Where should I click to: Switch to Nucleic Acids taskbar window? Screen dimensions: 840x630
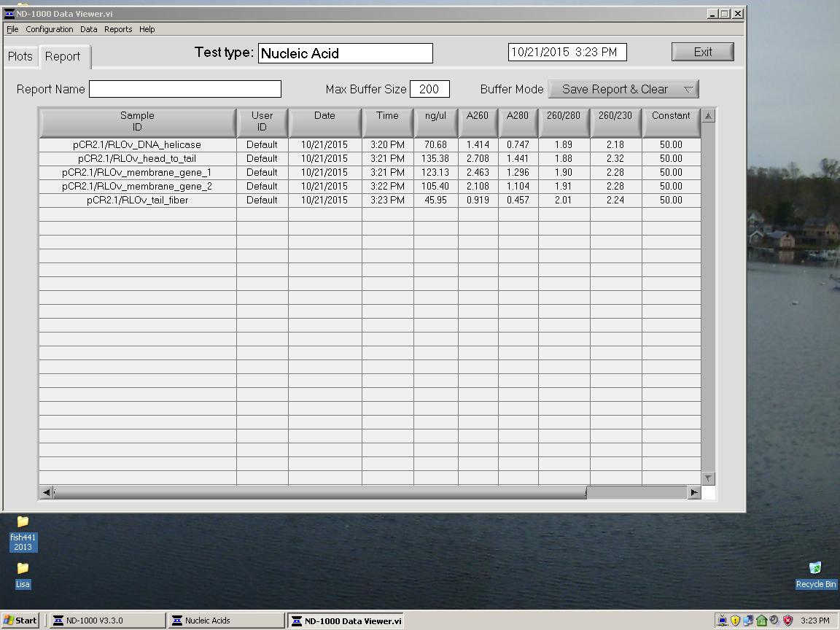226,621
